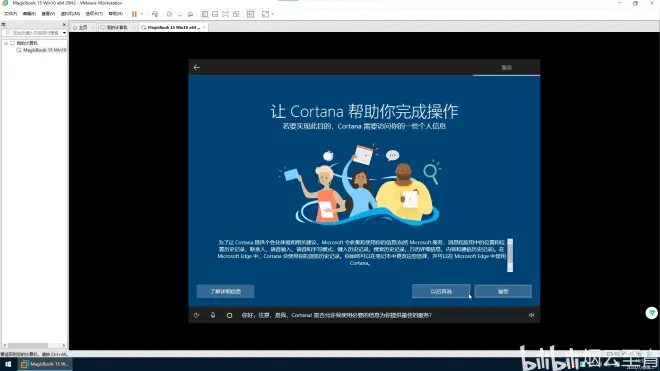Viewport: 660px width, 371px height.
Task: Open the dropdown arrow beside the pause icon
Action: click(x=141, y=14)
